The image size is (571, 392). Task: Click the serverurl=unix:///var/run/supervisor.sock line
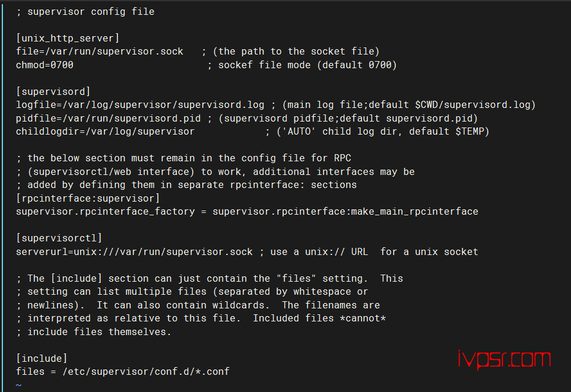coord(134,251)
